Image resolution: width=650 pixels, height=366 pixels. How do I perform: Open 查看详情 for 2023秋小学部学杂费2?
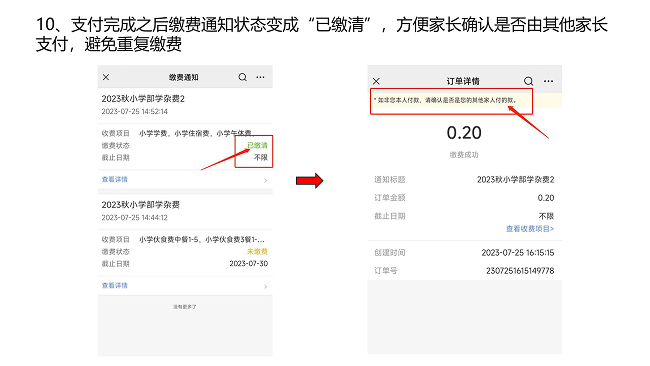point(115,179)
